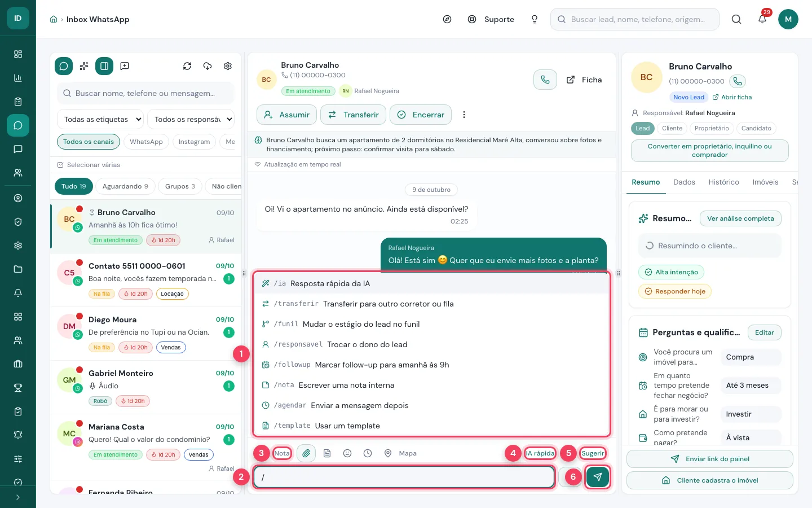The width and height of the screenshot is (812, 508).
Task: Toggle the WhatsApp channel filter chip
Action: pos(146,142)
